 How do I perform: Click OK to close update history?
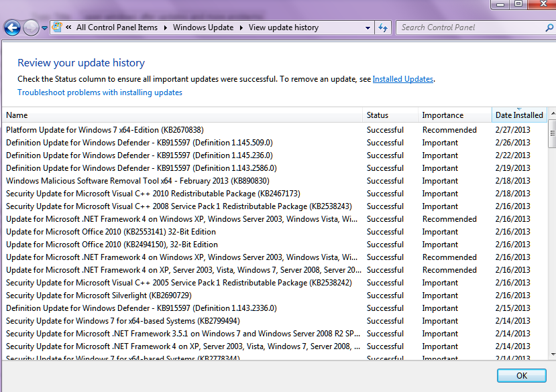[x=522, y=376]
